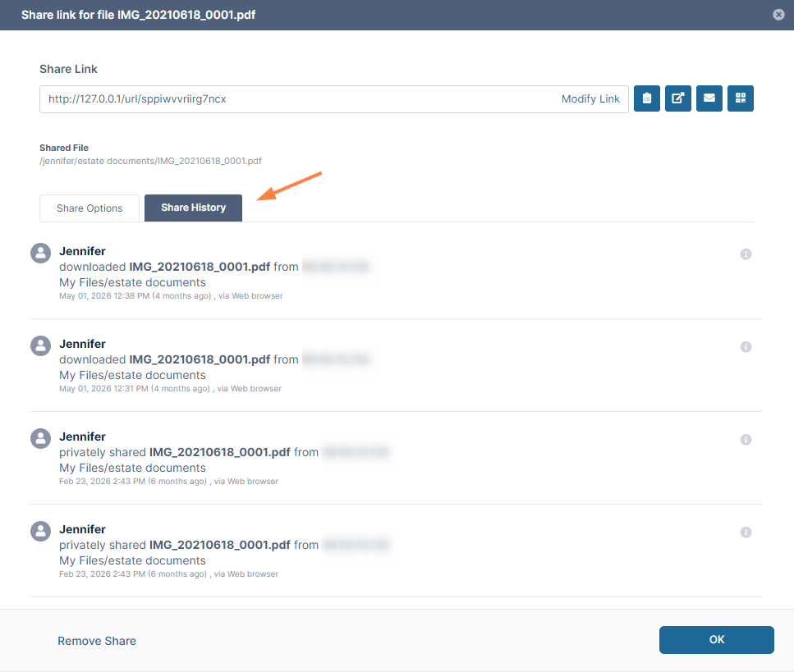Click the Remove Share link

(x=97, y=641)
